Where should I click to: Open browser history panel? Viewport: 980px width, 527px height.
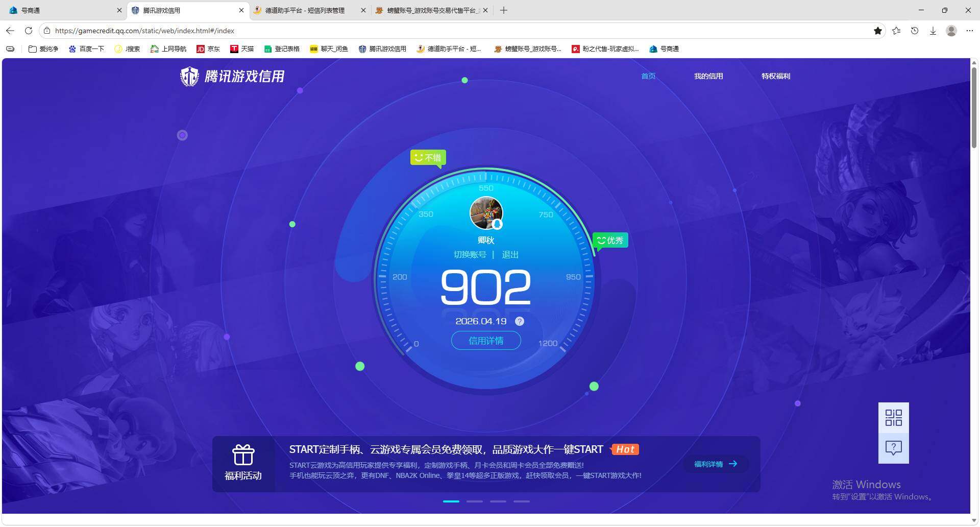(x=914, y=31)
